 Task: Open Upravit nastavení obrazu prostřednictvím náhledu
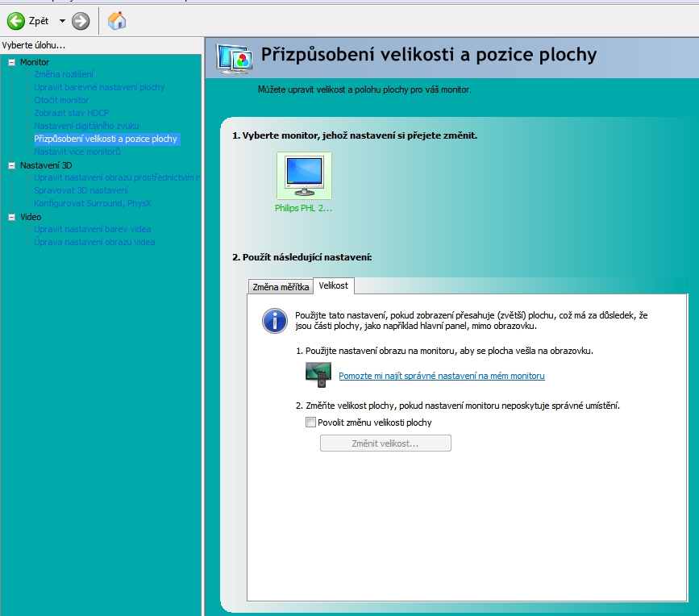pyautogui.click(x=117, y=177)
